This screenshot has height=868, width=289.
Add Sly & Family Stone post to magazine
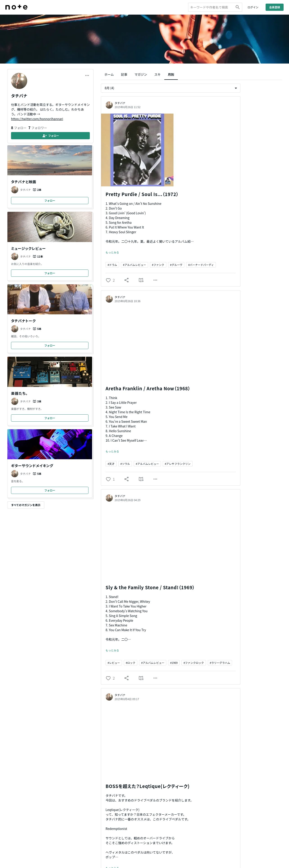click(x=141, y=678)
